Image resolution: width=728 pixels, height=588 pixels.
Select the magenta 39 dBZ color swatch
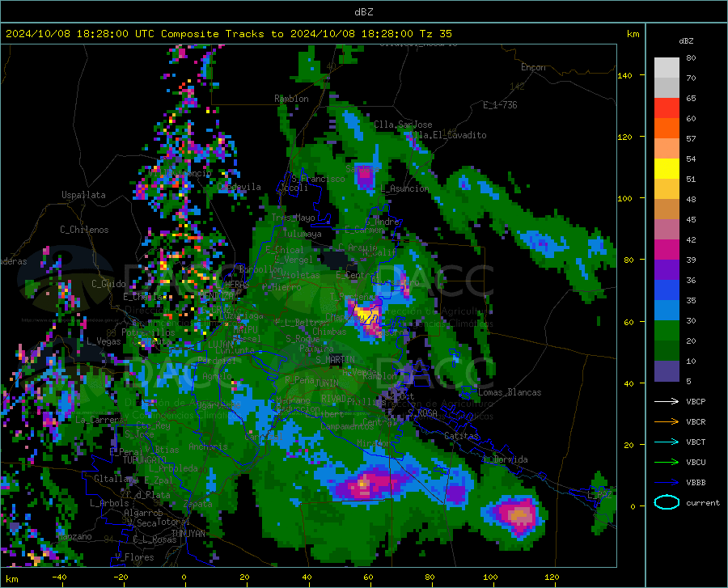coord(667,250)
